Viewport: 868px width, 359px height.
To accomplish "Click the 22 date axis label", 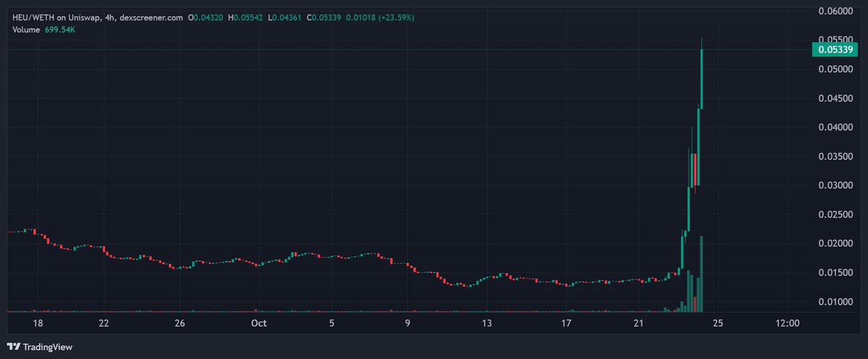I will (x=104, y=323).
